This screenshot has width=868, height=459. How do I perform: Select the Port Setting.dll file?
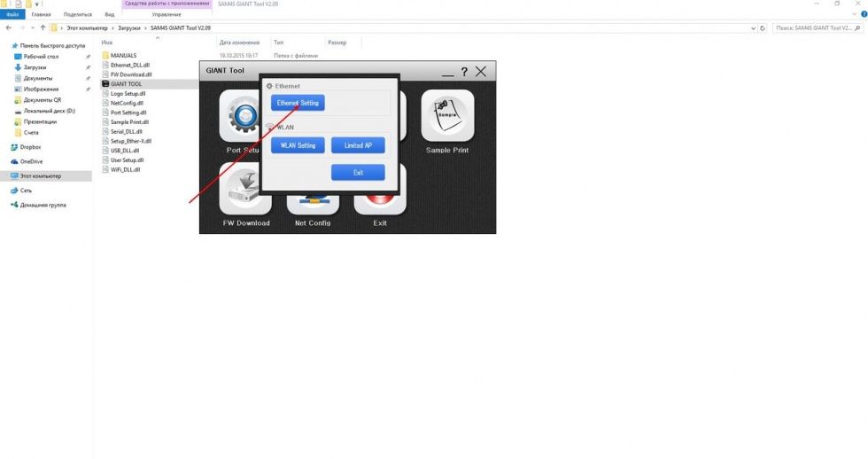click(128, 113)
